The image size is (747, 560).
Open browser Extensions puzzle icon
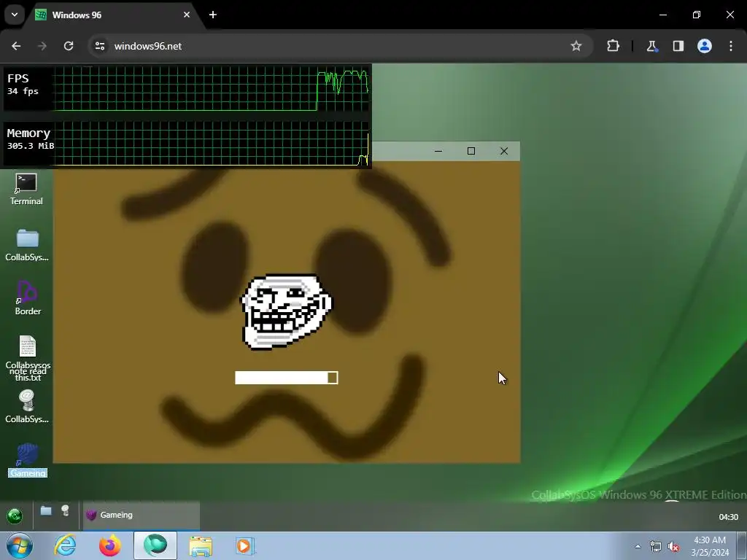click(x=613, y=46)
